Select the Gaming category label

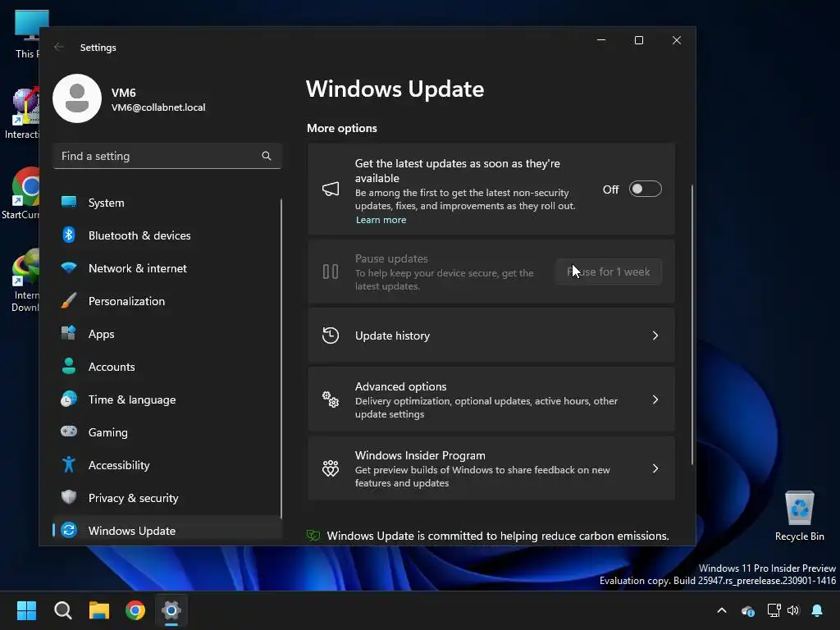107,432
